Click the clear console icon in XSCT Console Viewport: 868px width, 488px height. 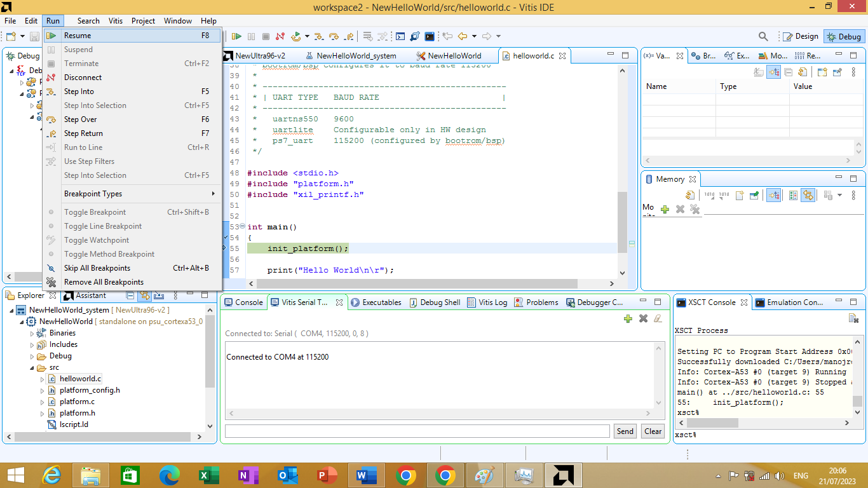[853, 318]
